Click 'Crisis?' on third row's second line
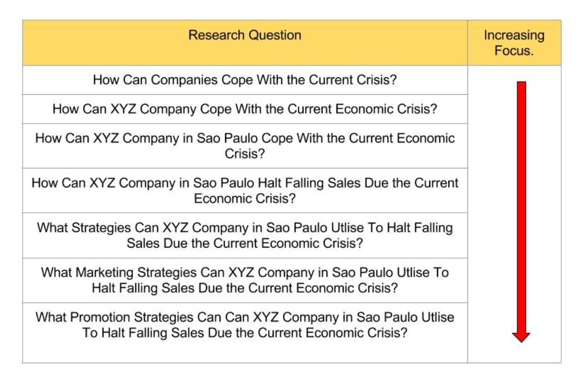Image resolution: width=586 pixels, height=392 pixels. [x=245, y=154]
